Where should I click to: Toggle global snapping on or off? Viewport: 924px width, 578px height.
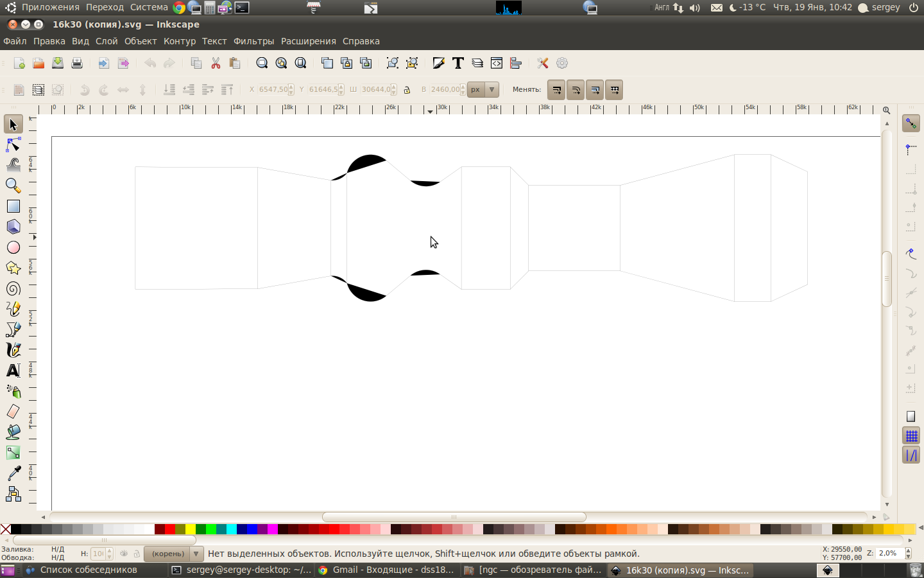pos(911,123)
